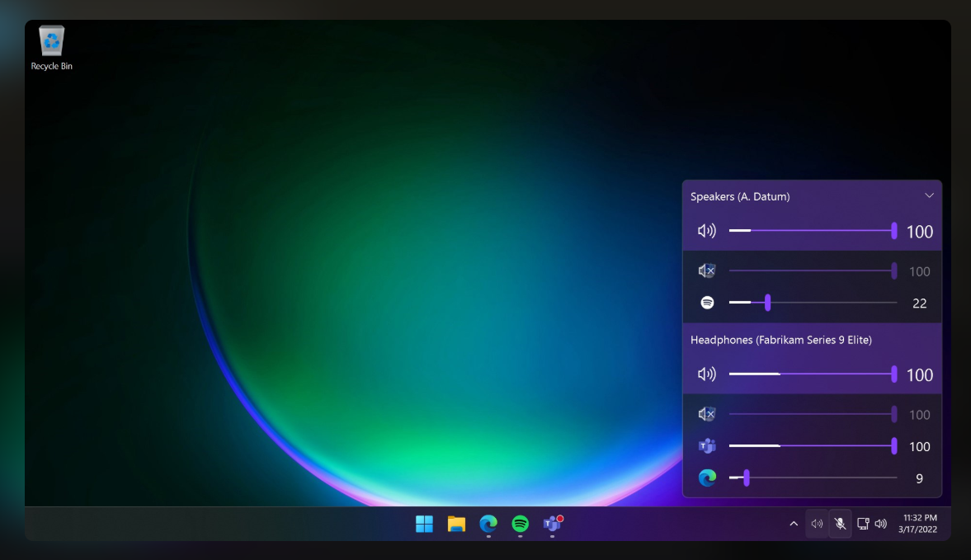Select the Speakers (A. Datum) device title
This screenshot has height=560, width=971.
(x=740, y=197)
